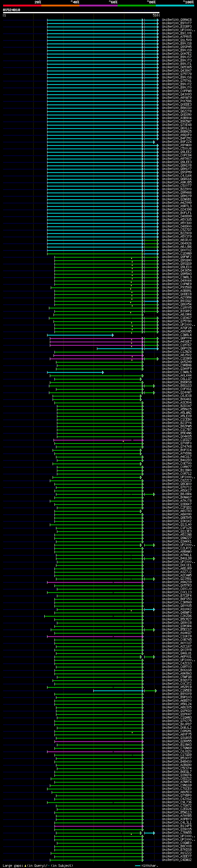Click the query end position 516
The height and width of the screenshot is (868, 197).
pyautogui.click(x=155, y=15)
